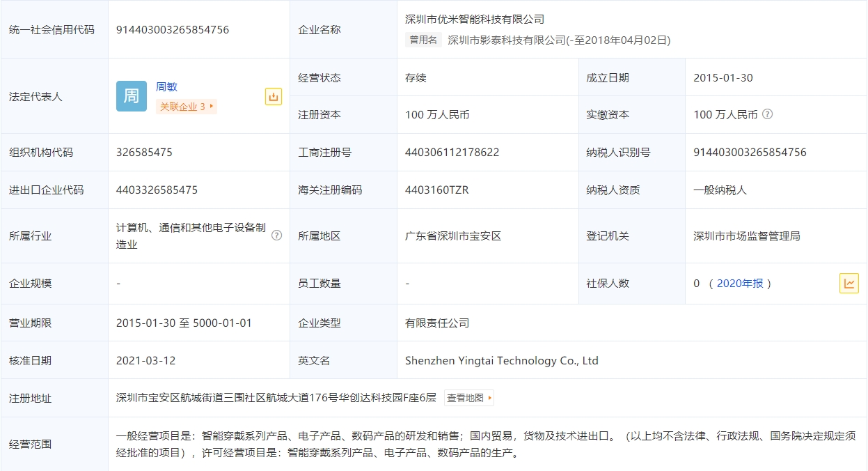Click the blue 周 avatar of the legal representative
This screenshot has height=471, width=868.
[132, 96]
